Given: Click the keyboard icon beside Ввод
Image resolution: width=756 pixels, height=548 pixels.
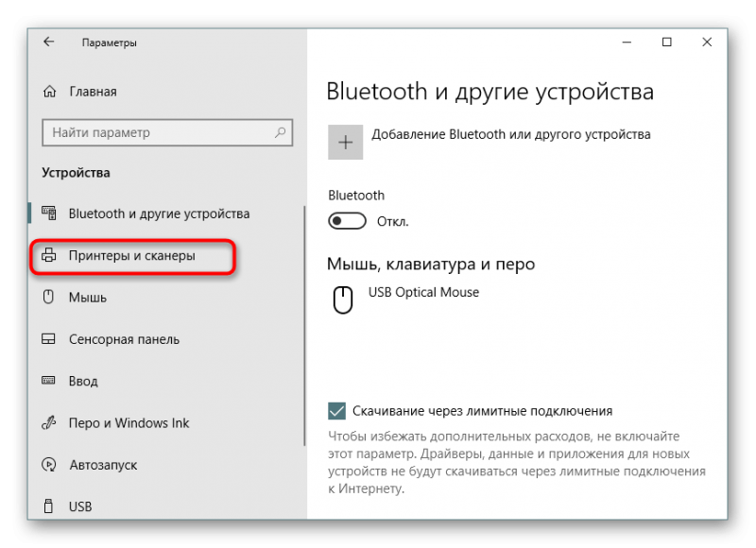Looking at the screenshot, I should tap(48, 380).
